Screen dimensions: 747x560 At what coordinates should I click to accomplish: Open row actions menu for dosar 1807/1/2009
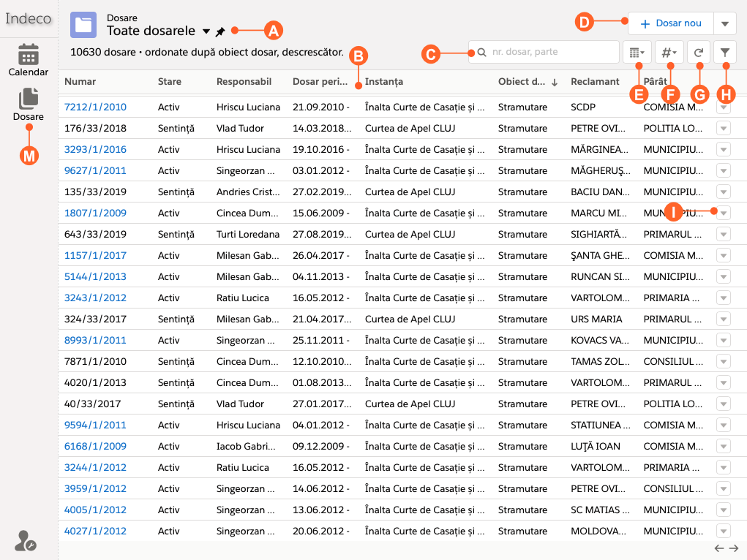pos(724,213)
